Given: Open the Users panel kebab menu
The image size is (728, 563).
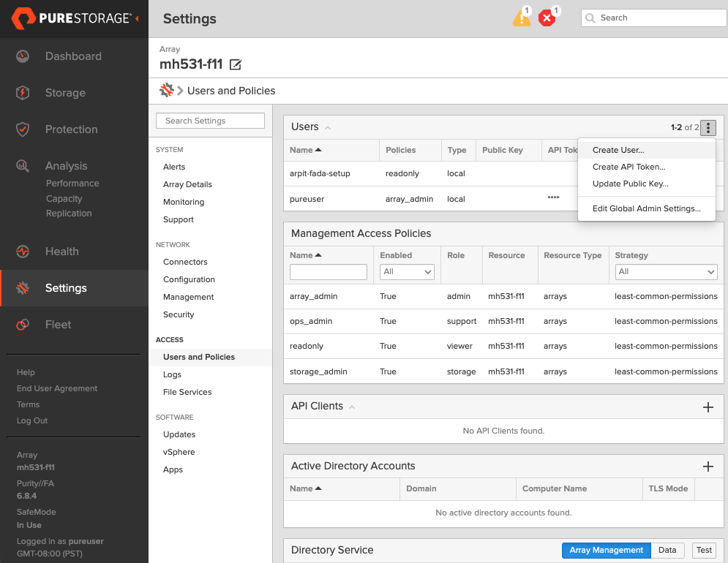Looking at the screenshot, I should 708,127.
